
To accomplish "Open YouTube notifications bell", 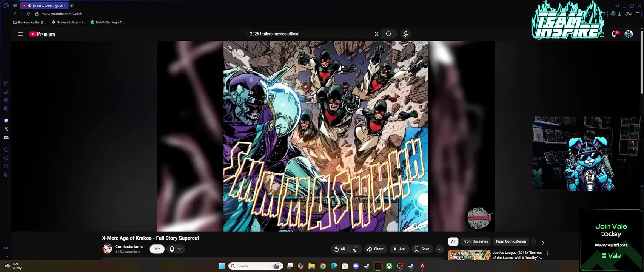I will click(615, 34).
